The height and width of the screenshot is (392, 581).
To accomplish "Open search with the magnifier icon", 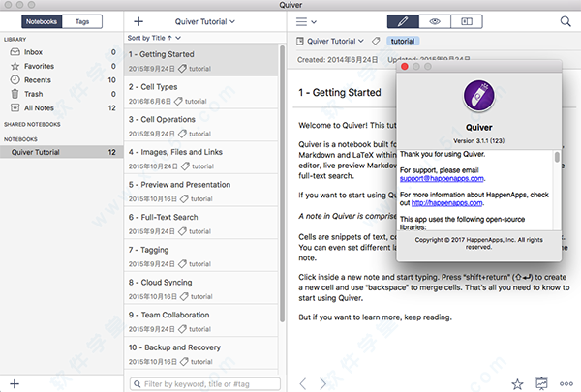I will [566, 21].
